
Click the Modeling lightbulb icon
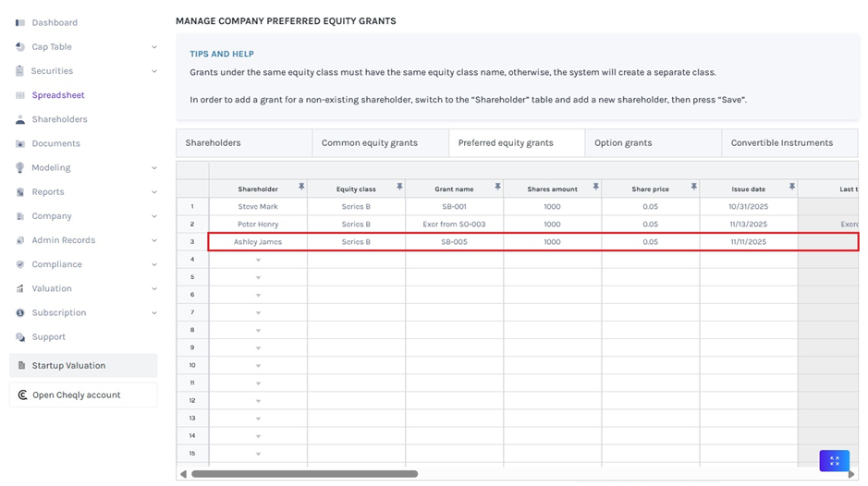[x=20, y=167]
